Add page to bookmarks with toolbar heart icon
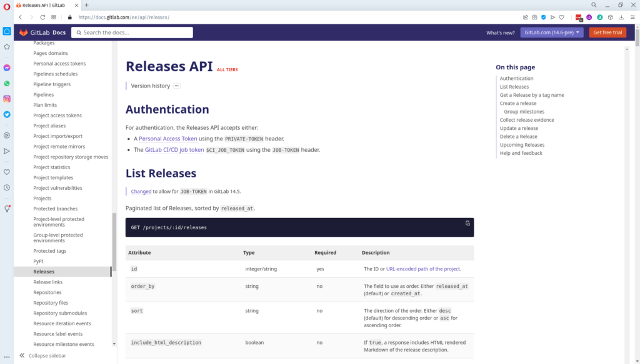Image resolution: width=640 pixels, height=364 pixels. pos(562,17)
